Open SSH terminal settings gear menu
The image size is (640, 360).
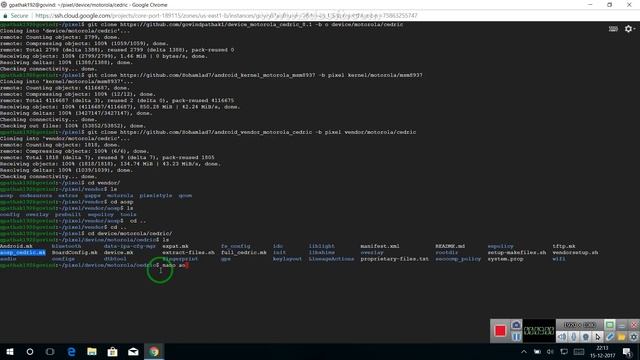click(x=629, y=29)
